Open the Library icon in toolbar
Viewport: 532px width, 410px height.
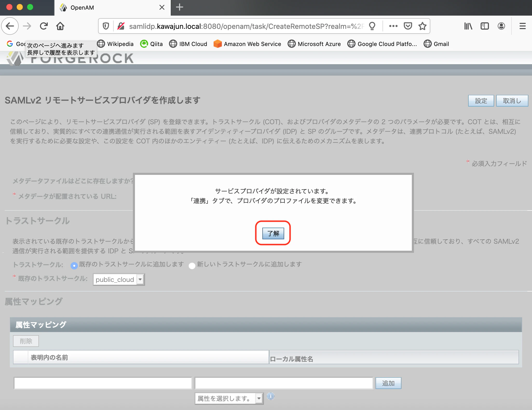coord(468,26)
